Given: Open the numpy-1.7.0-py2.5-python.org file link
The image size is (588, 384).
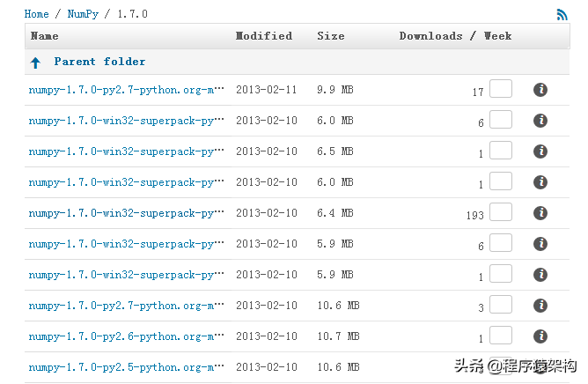Looking at the screenshot, I should 127,367.
